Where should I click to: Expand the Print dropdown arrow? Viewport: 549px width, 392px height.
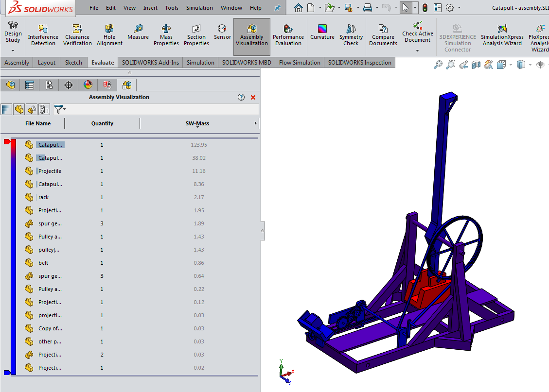(377, 8)
